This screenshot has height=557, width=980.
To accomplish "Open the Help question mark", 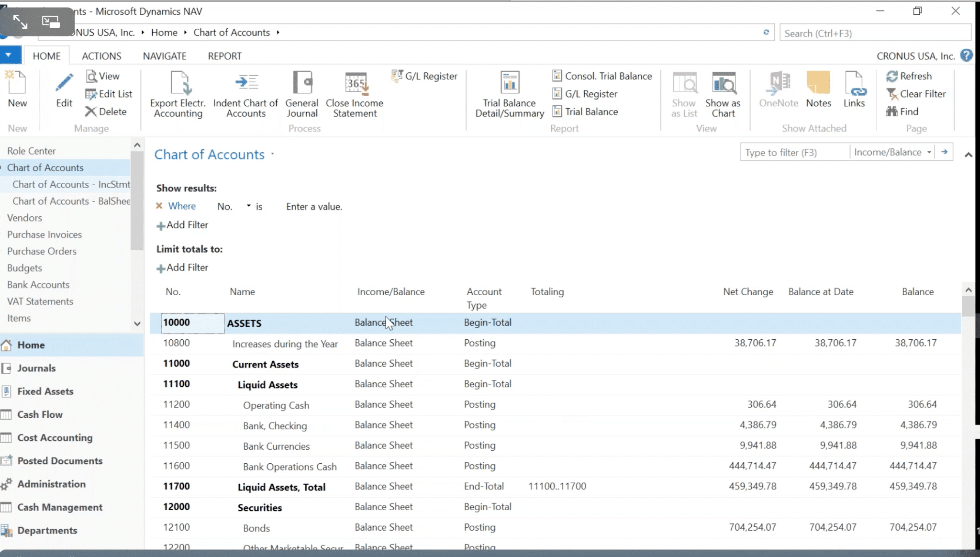I will (966, 56).
